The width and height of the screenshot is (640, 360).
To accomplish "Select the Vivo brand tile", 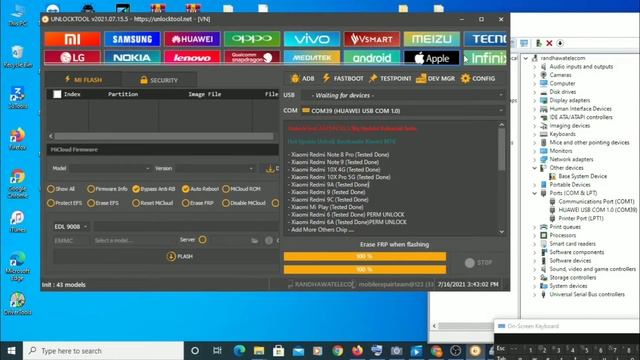I will tap(312, 39).
